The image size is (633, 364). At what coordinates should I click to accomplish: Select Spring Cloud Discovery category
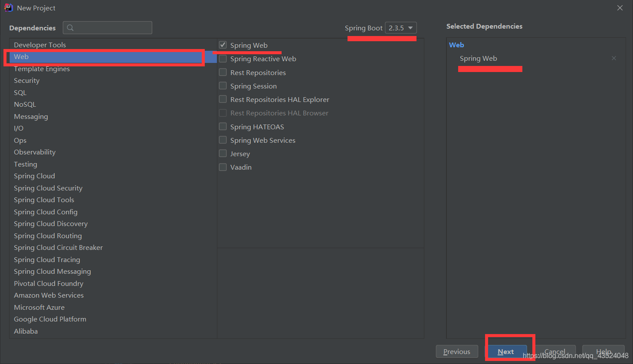pos(113,224)
